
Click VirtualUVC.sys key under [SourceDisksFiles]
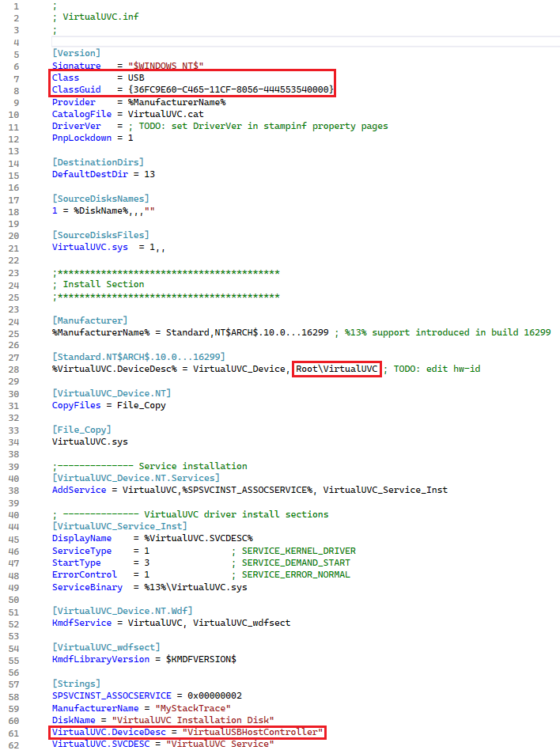click(x=90, y=247)
